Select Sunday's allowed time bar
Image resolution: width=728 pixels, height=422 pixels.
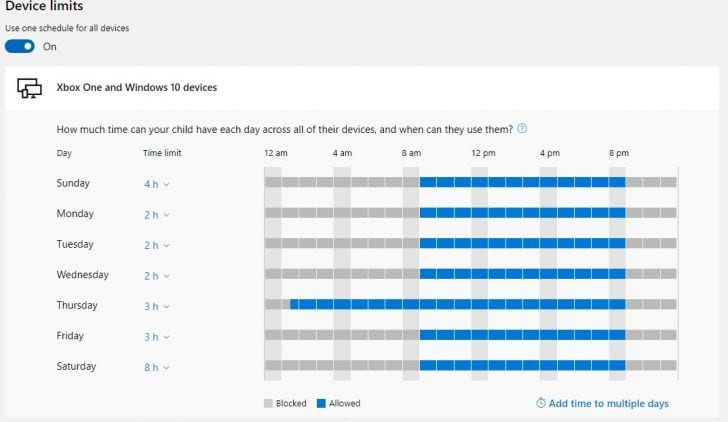(x=522, y=182)
